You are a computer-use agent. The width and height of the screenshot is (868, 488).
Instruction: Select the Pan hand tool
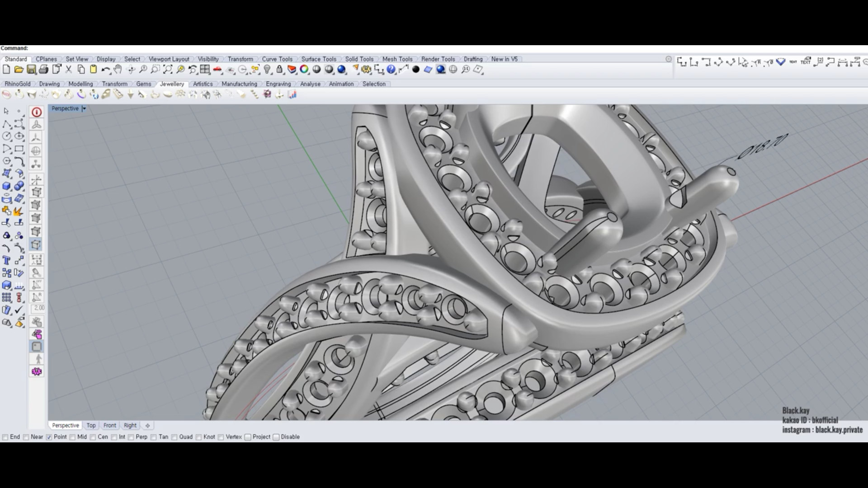coord(118,70)
